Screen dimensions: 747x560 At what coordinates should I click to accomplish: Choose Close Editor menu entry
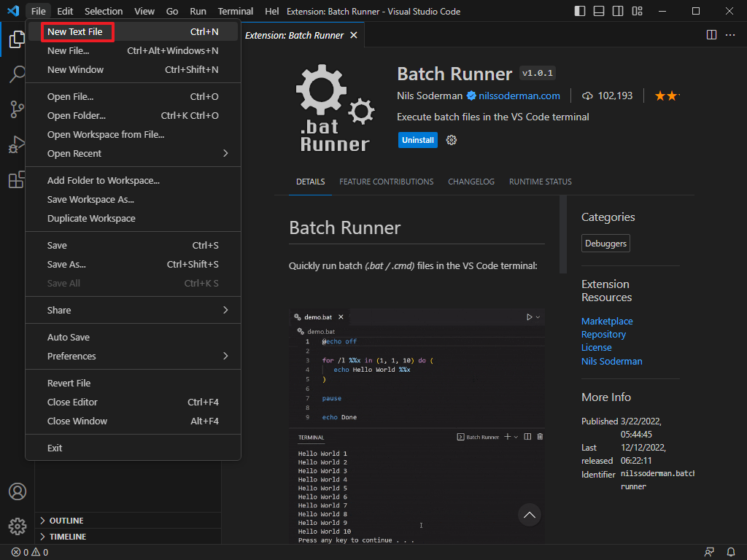point(133,402)
